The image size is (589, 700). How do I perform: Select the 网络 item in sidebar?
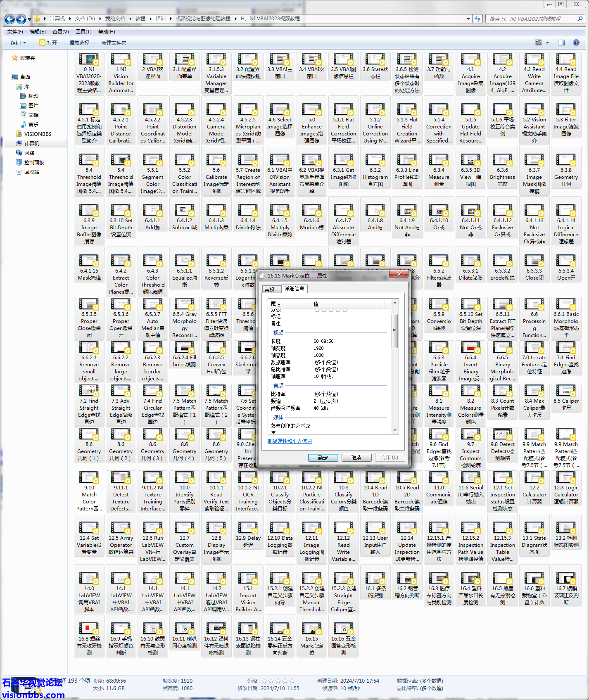click(x=29, y=153)
